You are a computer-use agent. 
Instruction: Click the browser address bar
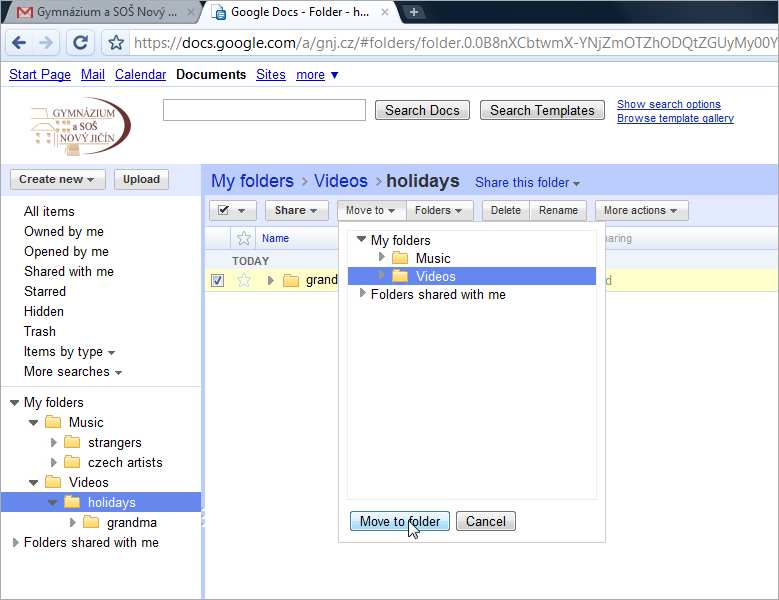pyautogui.click(x=452, y=43)
